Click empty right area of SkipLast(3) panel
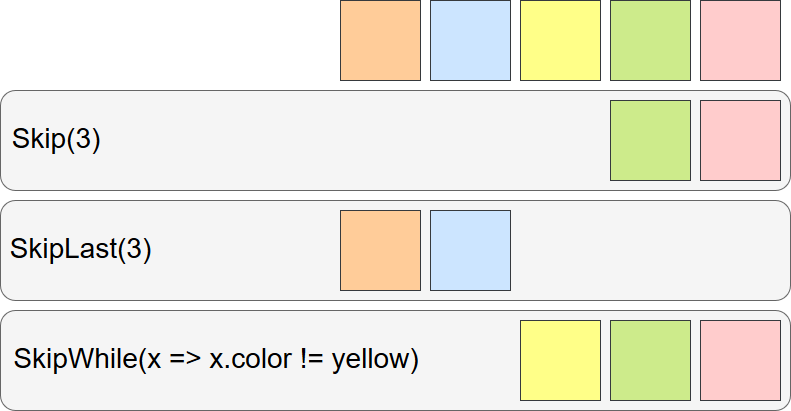Screen dimensions: 791x411 648,251
